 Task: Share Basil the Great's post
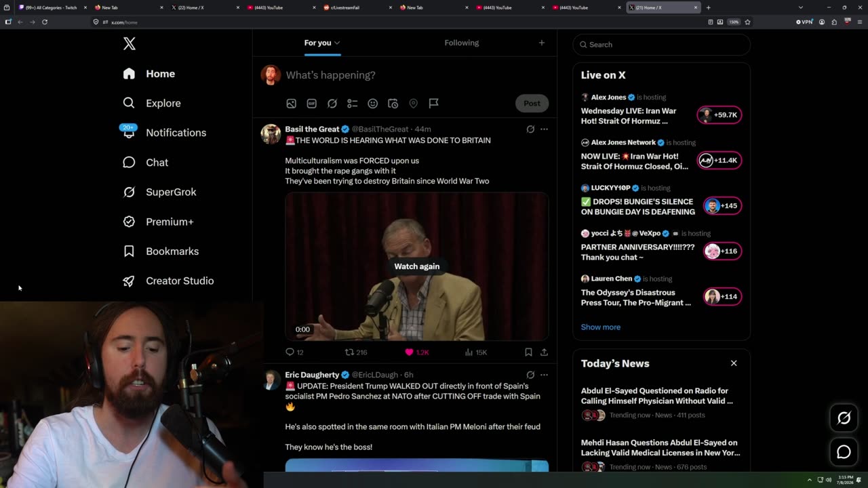click(x=544, y=352)
